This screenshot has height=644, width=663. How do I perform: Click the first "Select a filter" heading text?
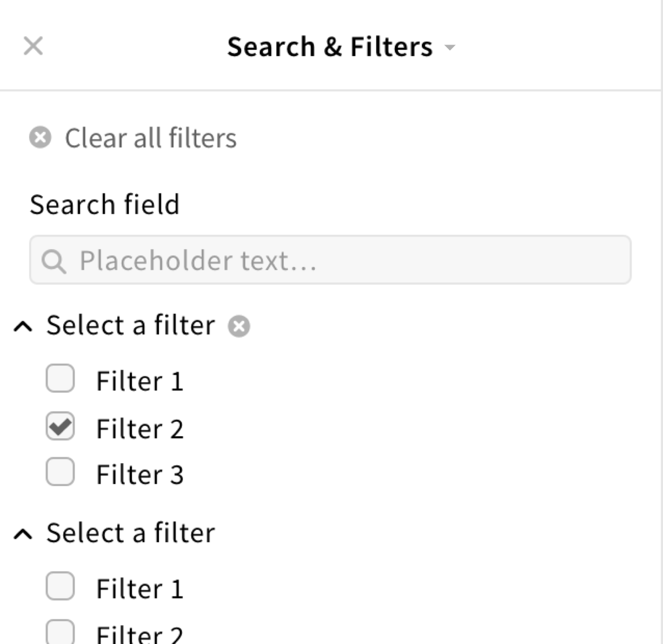coord(130,325)
